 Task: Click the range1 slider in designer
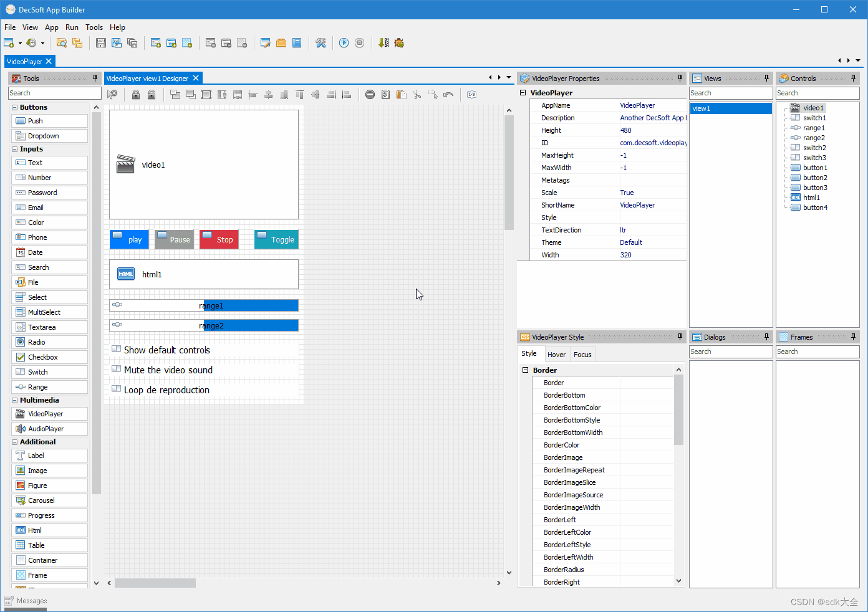click(x=204, y=305)
